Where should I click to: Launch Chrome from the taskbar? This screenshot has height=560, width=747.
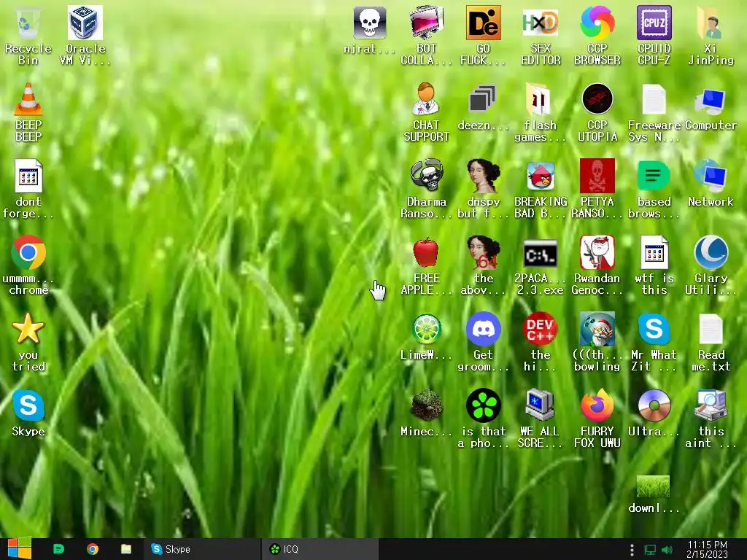(93, 549)
